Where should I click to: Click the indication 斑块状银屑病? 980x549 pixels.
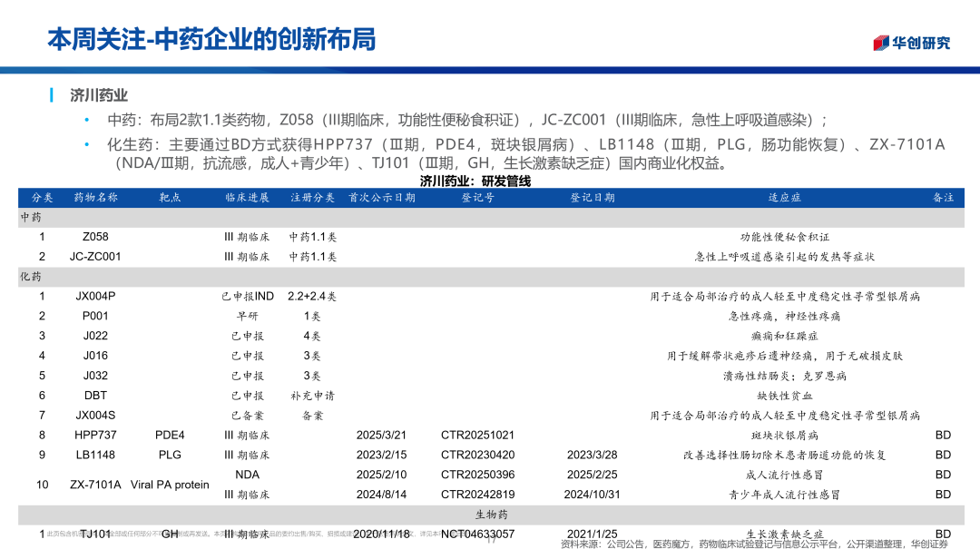pyautogui.click(x=784, y=436)
